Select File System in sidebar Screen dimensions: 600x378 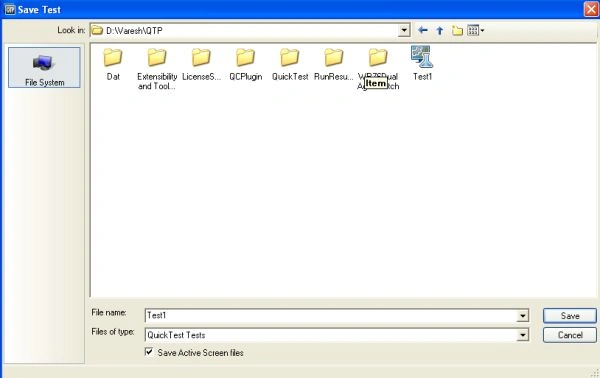44,68
